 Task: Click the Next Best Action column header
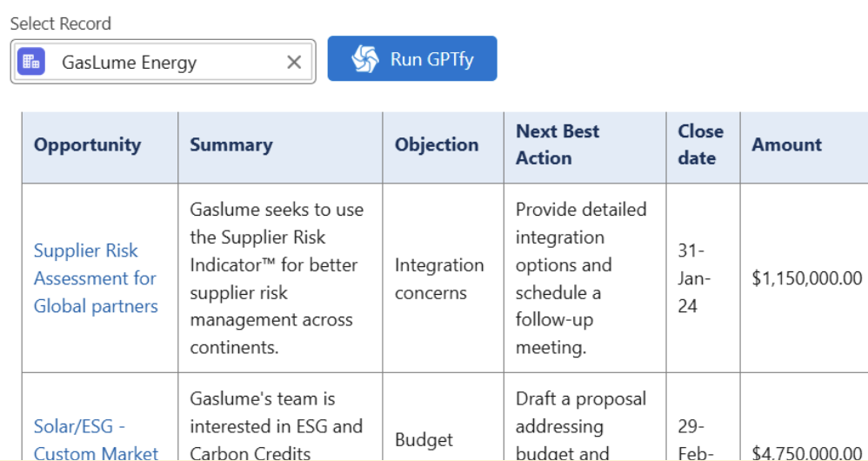point(558,145)
